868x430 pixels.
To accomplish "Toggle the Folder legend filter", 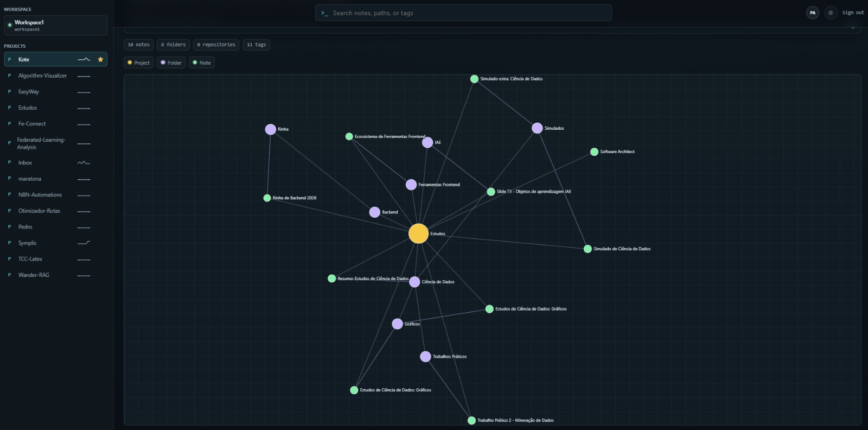I will pyautogui.click(x=171, y=62).
